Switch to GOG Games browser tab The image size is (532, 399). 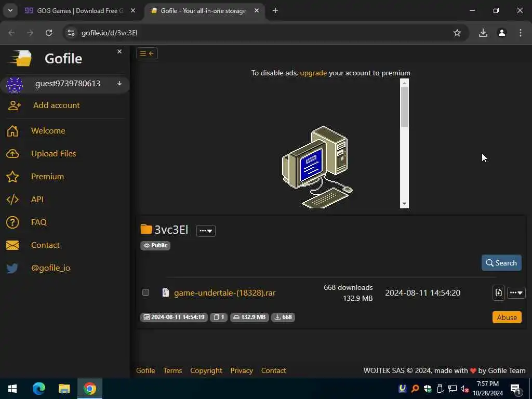80,11
